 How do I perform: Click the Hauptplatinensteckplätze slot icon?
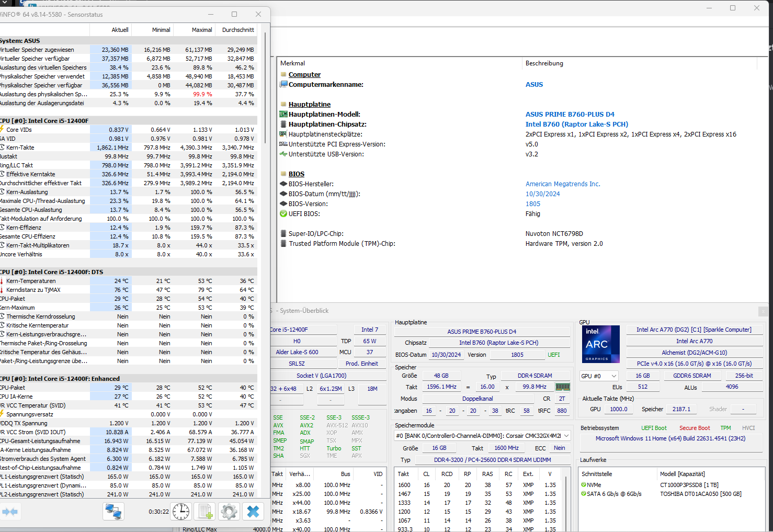(283, 134)
